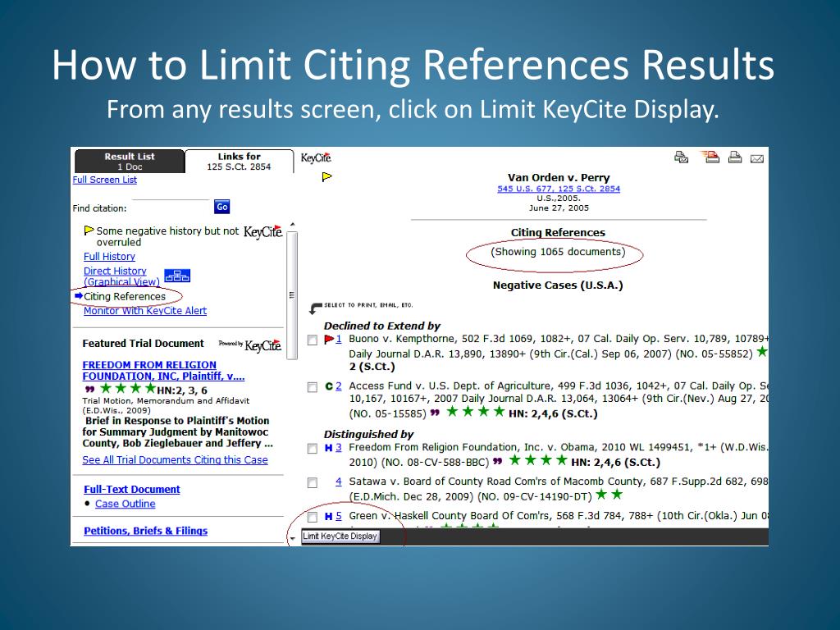The width and height of the screenshot is (840, 630).
Task: Select Citing References in the left panel
Action: [125, 296]
